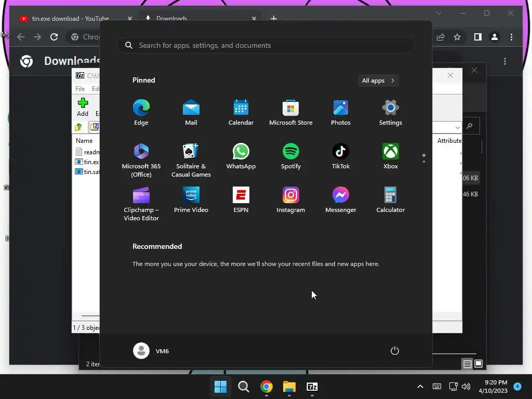Open the File menu in 7-Zip
532x399 pixels.
(x=80, y=88)
